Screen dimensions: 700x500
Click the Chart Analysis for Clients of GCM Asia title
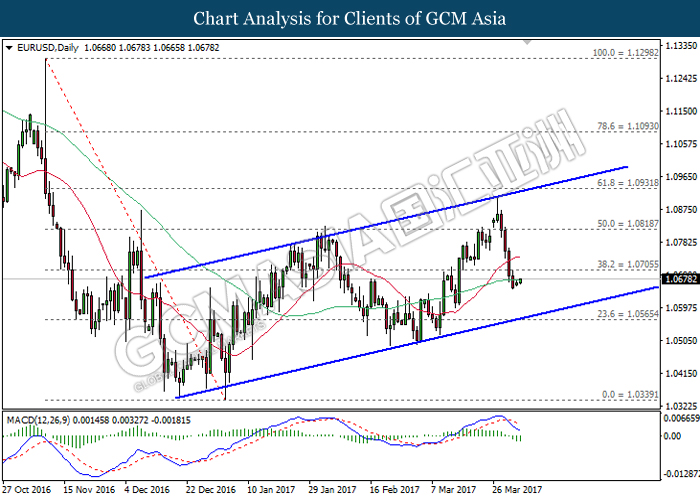point(350,19)
